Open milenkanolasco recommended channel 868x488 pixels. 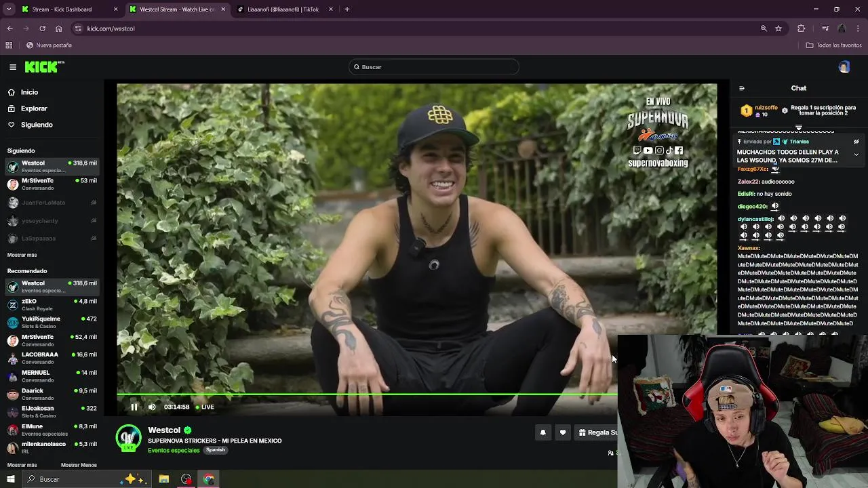[x=52, y=447]
